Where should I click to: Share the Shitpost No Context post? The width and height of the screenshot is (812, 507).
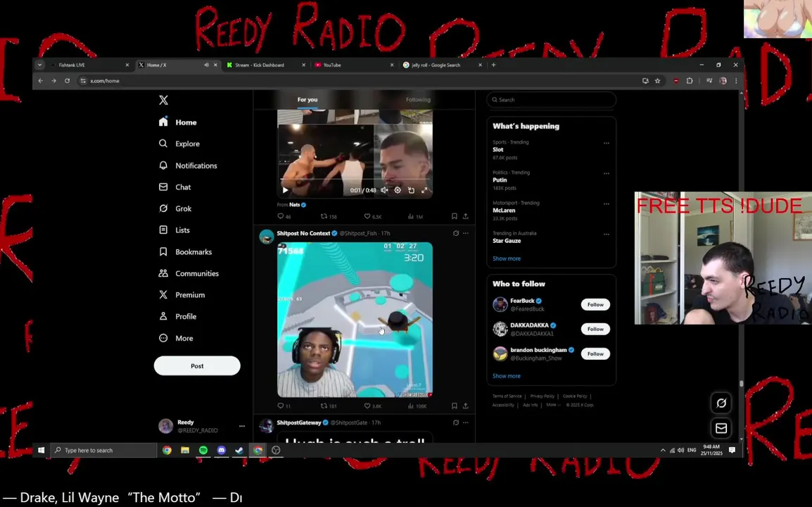pos(466,406)
